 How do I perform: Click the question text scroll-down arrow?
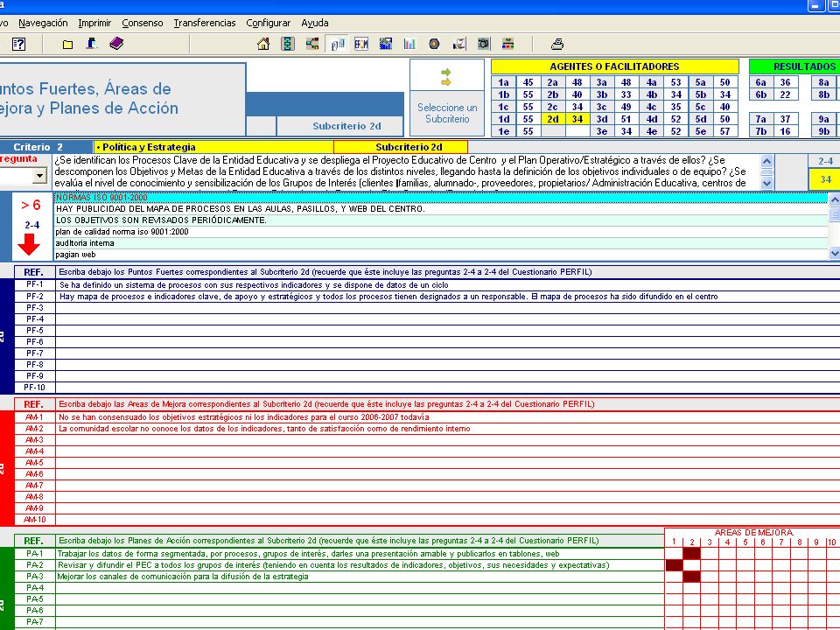point(767,183)
